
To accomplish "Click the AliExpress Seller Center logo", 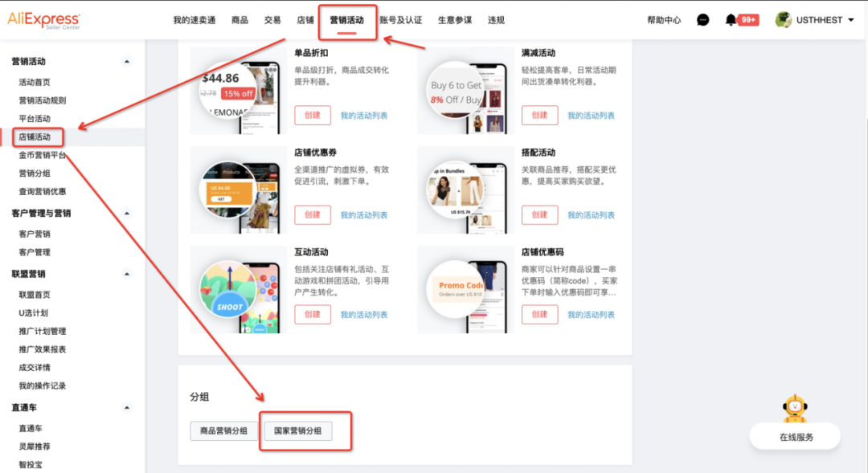I will pos(43,20).
